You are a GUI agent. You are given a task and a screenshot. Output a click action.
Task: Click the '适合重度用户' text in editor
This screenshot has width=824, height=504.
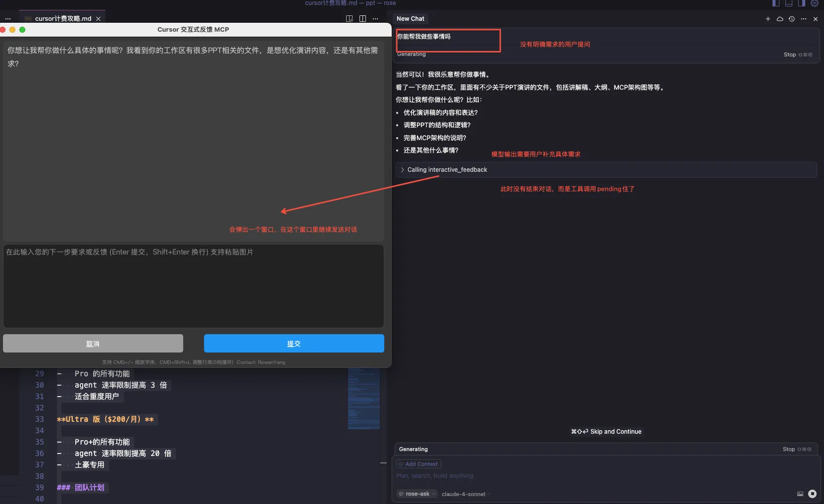97,397
